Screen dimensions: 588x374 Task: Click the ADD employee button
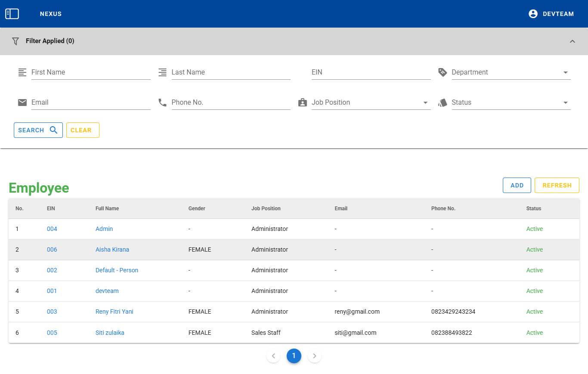[517, 185]
